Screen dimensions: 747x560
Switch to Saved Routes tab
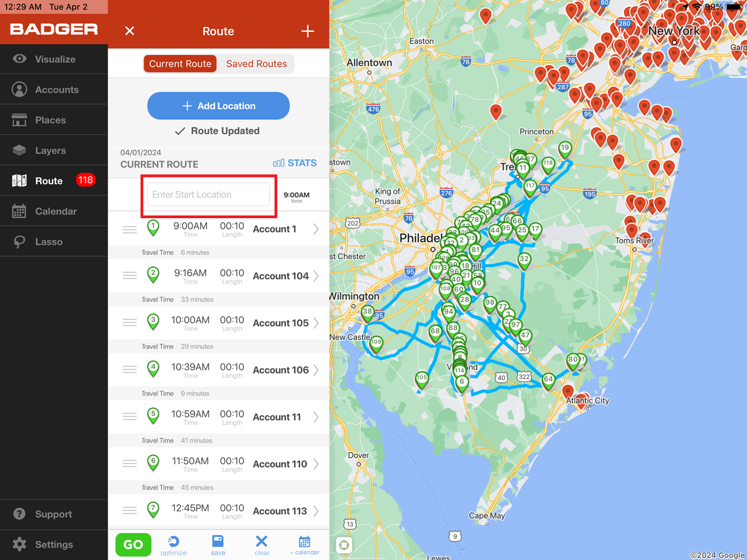tap(256, 64)
